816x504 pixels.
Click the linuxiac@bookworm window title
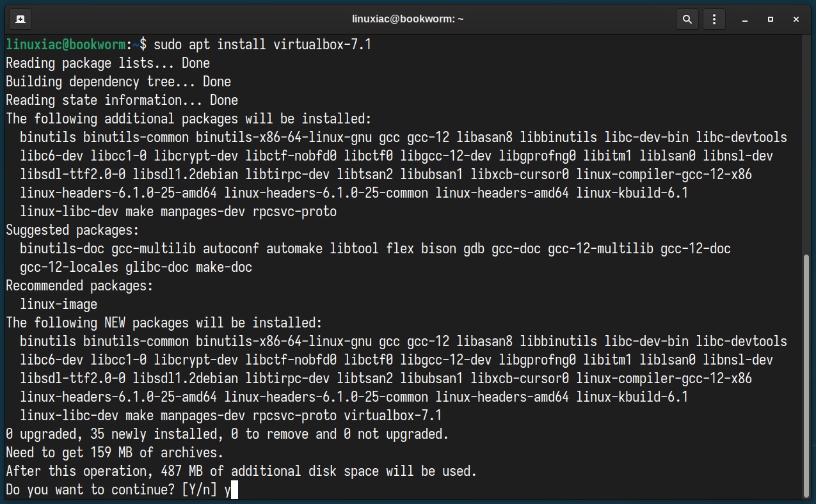tap(408, 19)
